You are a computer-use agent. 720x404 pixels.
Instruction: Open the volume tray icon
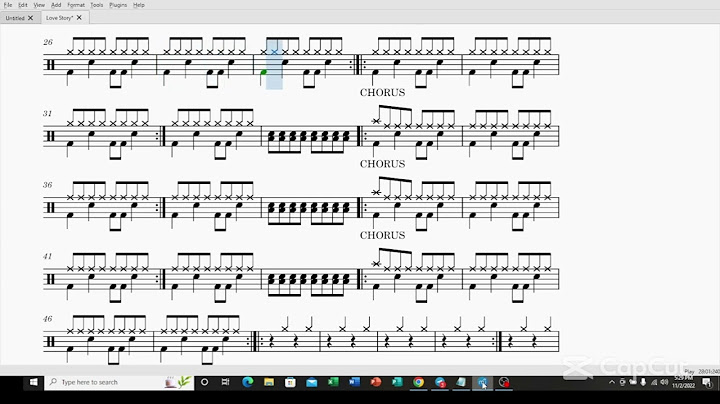(664, 382)
